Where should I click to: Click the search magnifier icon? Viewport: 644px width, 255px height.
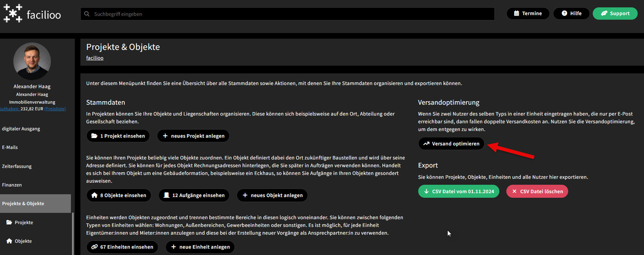(87, 14)
